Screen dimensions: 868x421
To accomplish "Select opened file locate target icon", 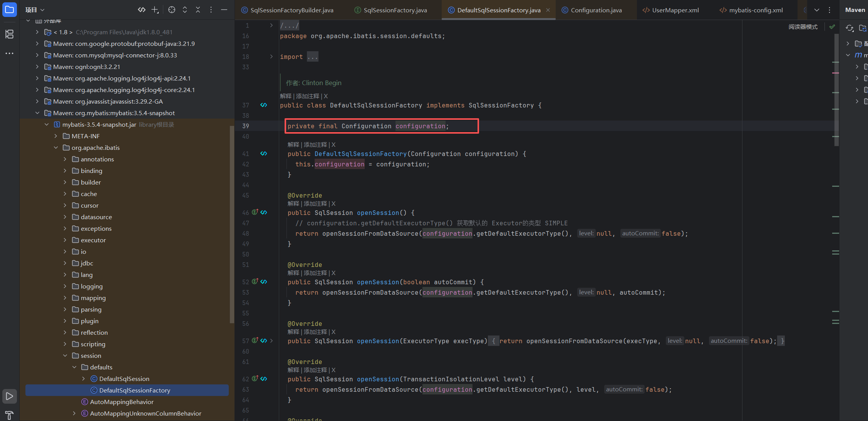I will pyautogui.click(x=172, y=10).
